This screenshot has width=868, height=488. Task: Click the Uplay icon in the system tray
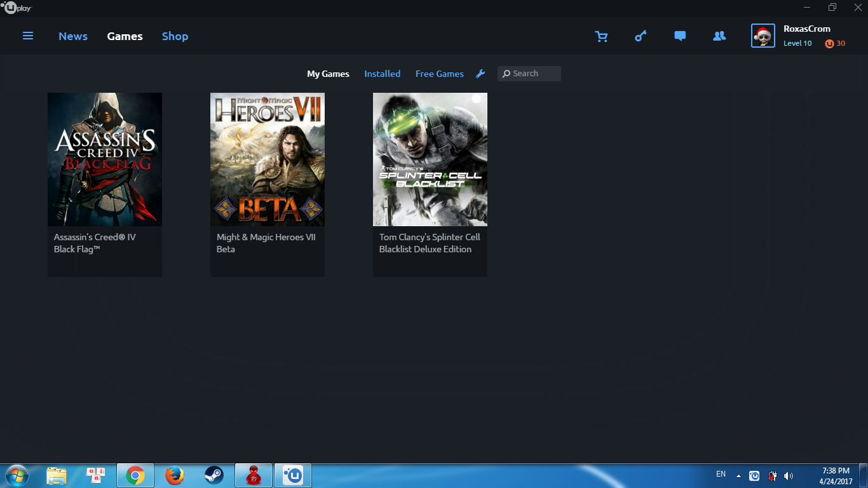click(754, 475)
